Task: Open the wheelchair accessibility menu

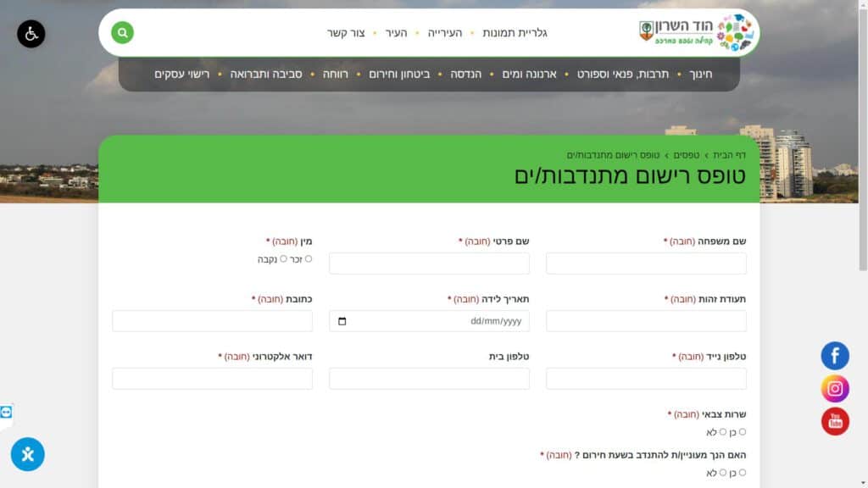Action: click(31, 34)
